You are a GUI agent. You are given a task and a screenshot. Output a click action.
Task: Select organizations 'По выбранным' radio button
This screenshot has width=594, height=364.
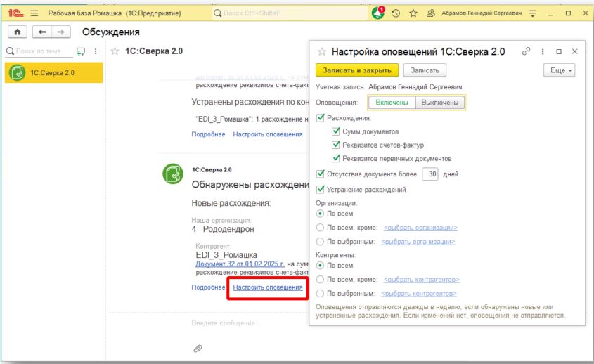click(x=321, y=242)
